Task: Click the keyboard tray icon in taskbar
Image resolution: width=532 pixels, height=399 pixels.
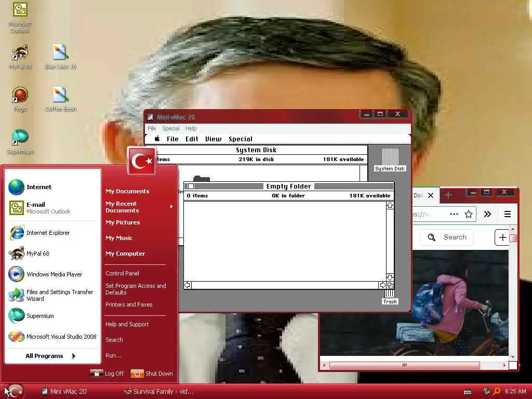Action: click(x=468, y=392)
